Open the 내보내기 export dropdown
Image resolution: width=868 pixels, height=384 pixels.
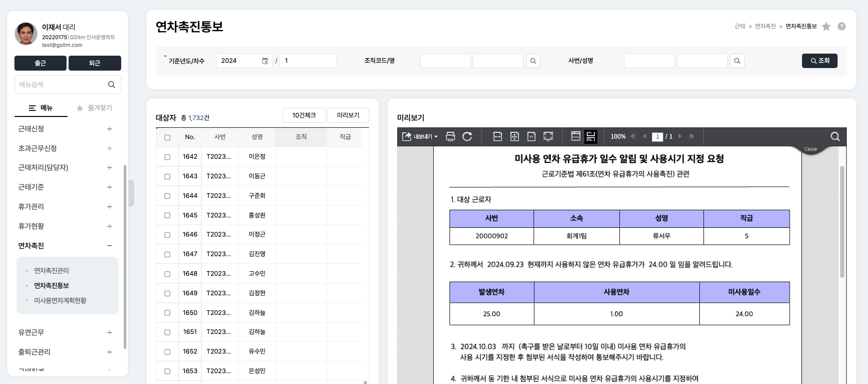tap(420, 137)
